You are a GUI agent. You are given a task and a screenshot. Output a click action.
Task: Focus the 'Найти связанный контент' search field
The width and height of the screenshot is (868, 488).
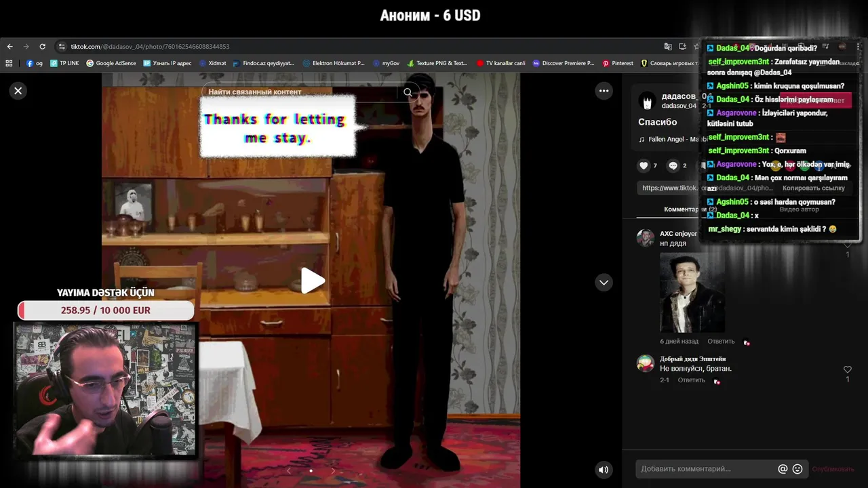pos(302,92)
